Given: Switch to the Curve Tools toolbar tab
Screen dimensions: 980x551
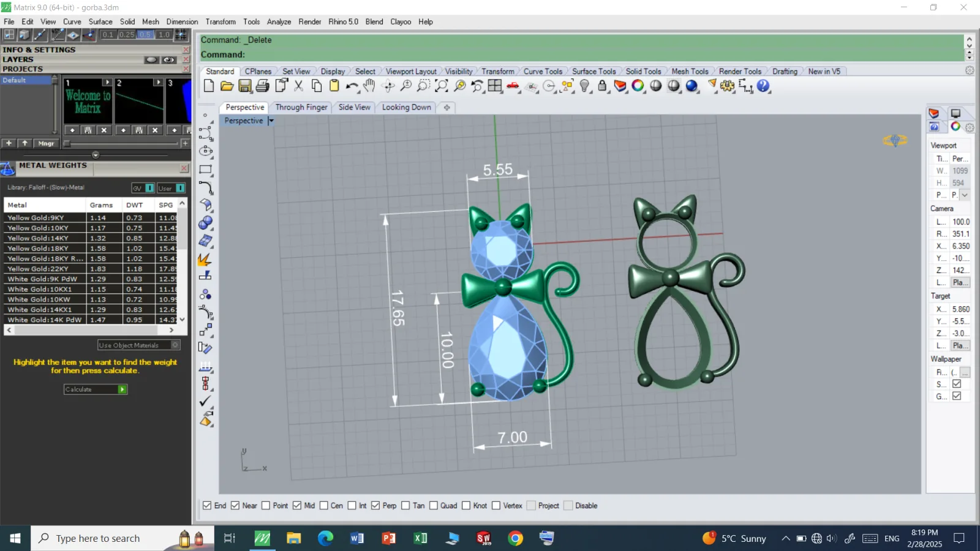Looking at the screenshot, I should [x=543, y=72].
